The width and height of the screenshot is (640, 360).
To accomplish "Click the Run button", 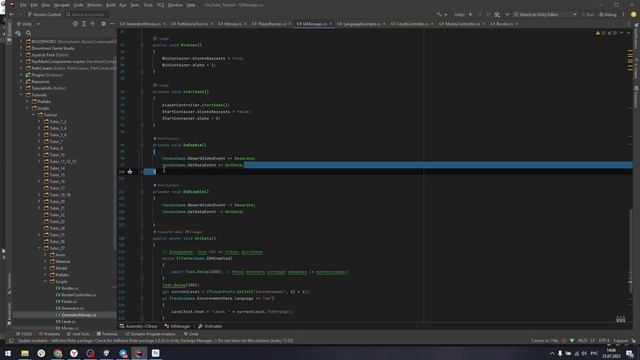I will (x=588, y=14).
